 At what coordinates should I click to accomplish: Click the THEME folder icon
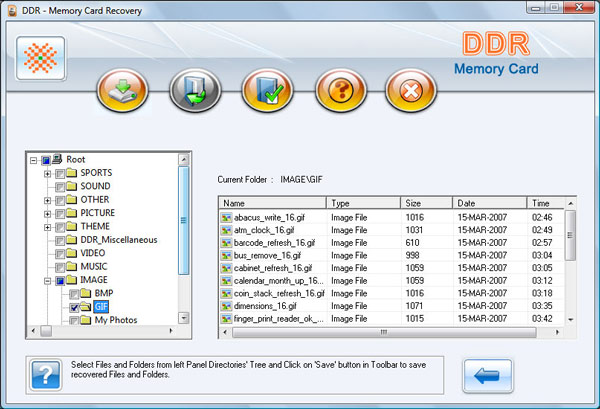tap(72, 226)
